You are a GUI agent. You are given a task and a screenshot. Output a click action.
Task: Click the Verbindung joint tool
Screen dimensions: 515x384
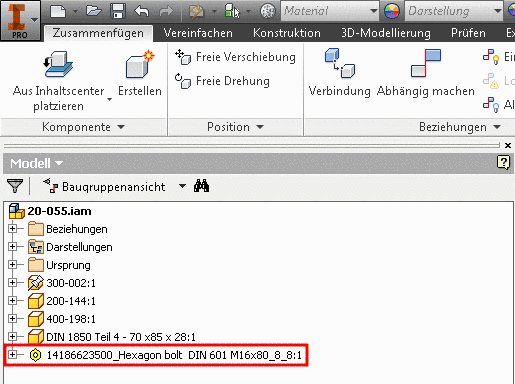[x=339, y=73]
